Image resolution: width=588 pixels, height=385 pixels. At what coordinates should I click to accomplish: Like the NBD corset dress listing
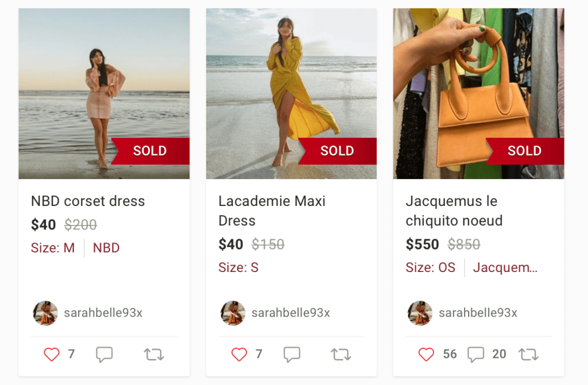(x=52, y=355)
